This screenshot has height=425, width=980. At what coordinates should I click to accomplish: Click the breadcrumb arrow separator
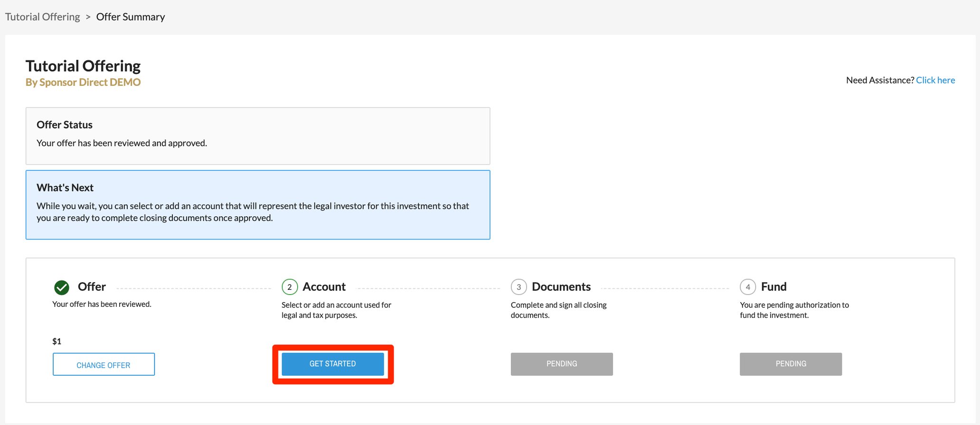[x=88, y=17]
